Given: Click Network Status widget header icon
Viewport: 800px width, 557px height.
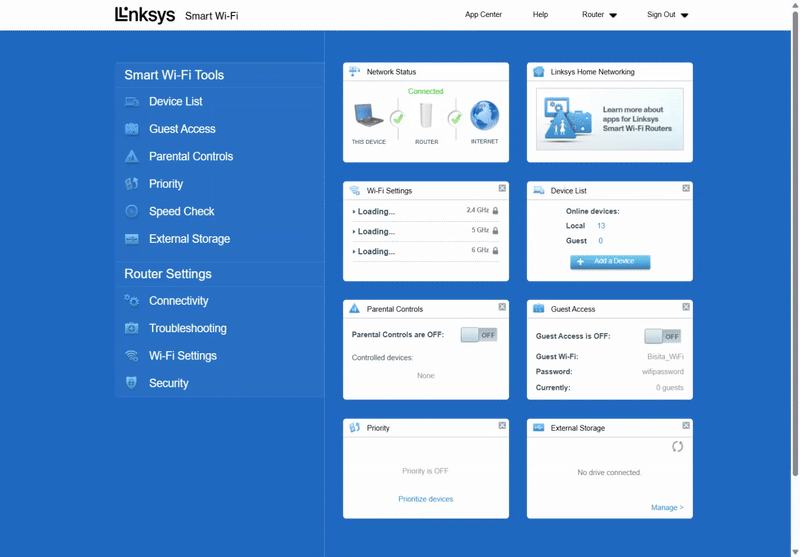Looking at the screenshot, I should [x=354, y=71].
